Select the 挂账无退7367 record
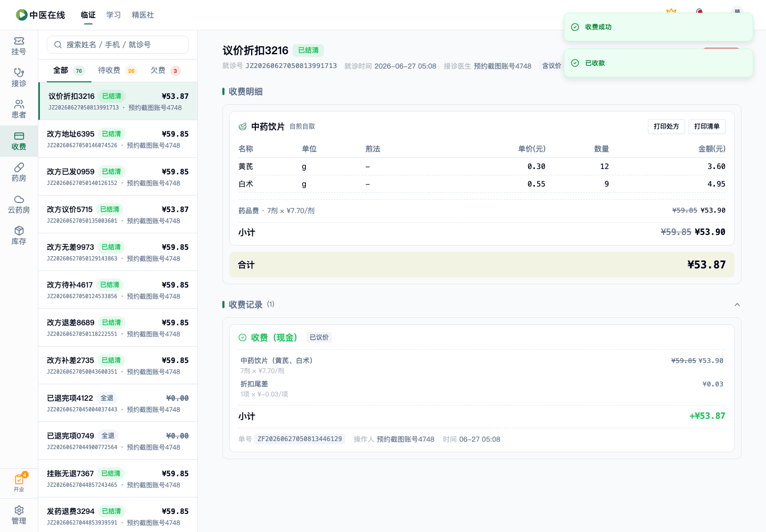Screen dimensions: 766x532 (x=118, y=478)
